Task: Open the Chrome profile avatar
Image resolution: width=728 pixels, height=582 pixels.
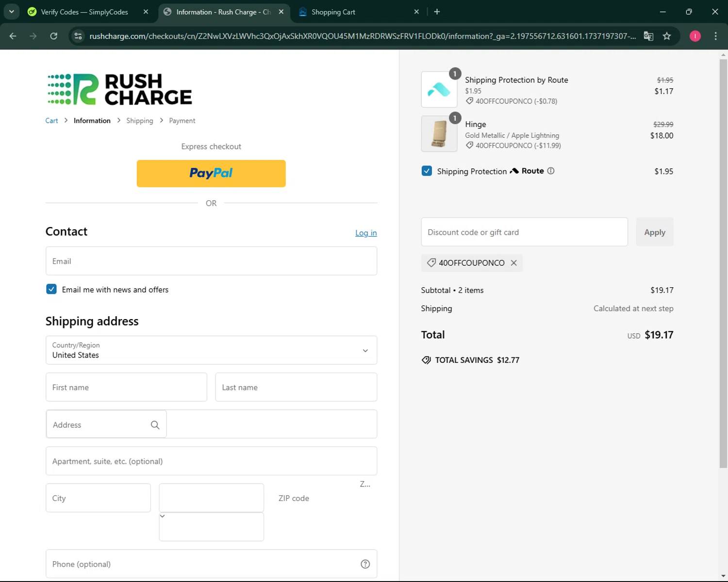Action: (x=695, y=36)
